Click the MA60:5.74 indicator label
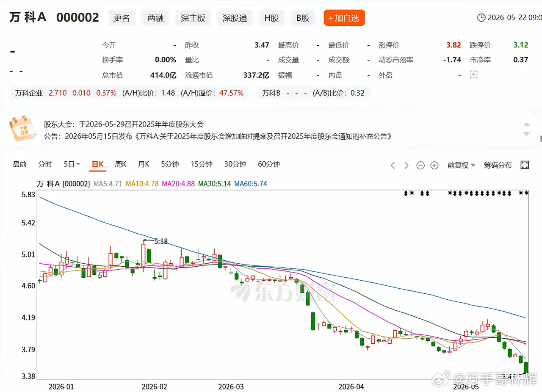This screenshot has height=392, width=542. tap(251, 184)
